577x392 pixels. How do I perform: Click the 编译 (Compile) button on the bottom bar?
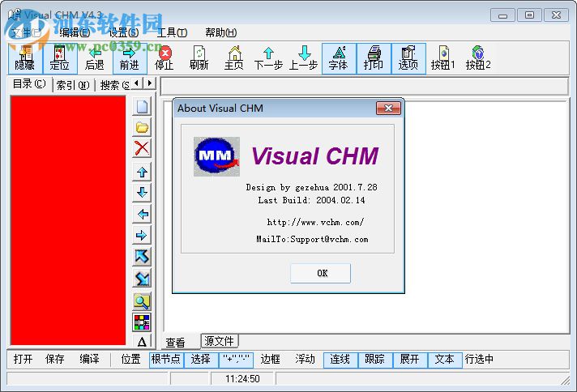point(89,360)
